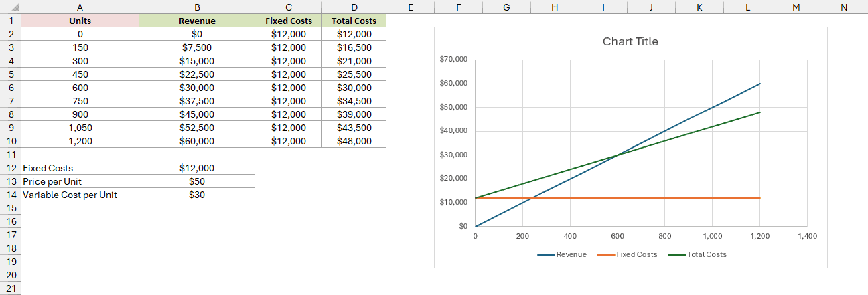This screenshot has width=868, height=295.
Task: Click the Variable Cost per Unit label
Action: tap(80, 195)
